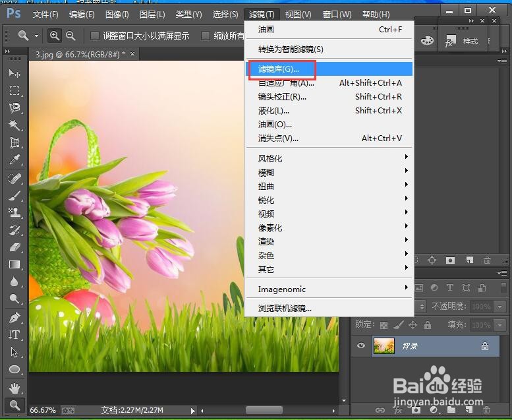The height and width of the screenshot is (420, 512).
Task: Open the Styles panel fx icon
Action: click(x=450, y=41)
